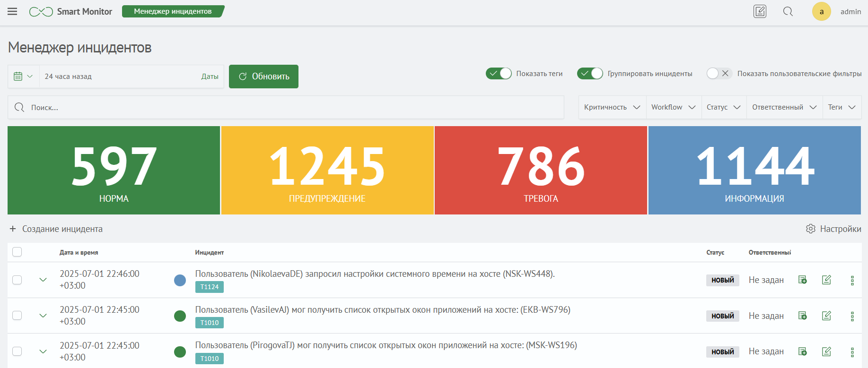
Task: Click the T1010 tag in VasilevAJ row
Action: coord(209,323)
